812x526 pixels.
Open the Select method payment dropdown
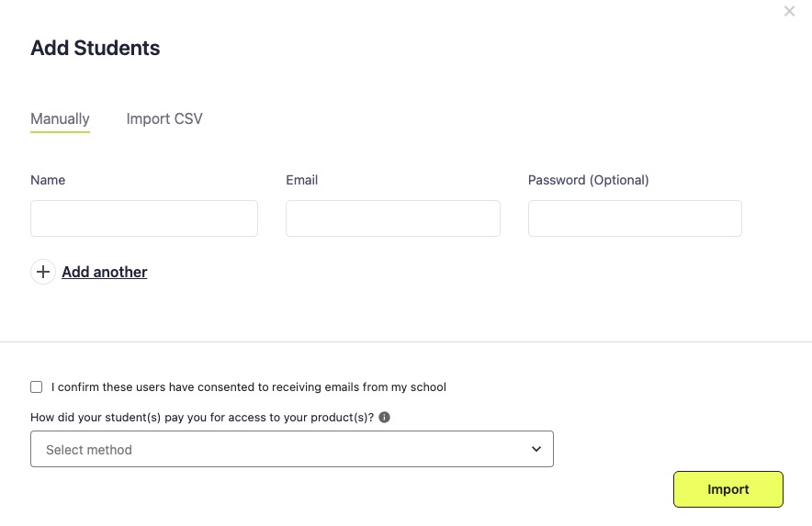pos(292,449)
